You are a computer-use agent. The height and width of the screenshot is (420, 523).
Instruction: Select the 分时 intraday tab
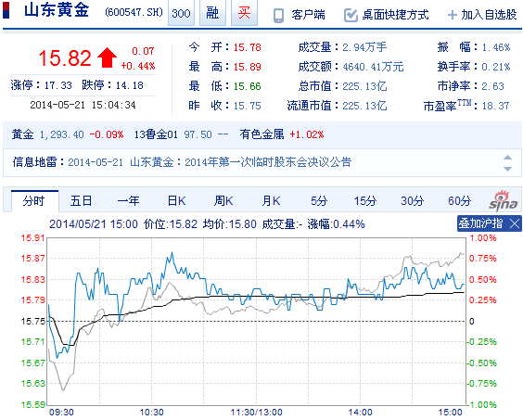click(x=34, y=201)
